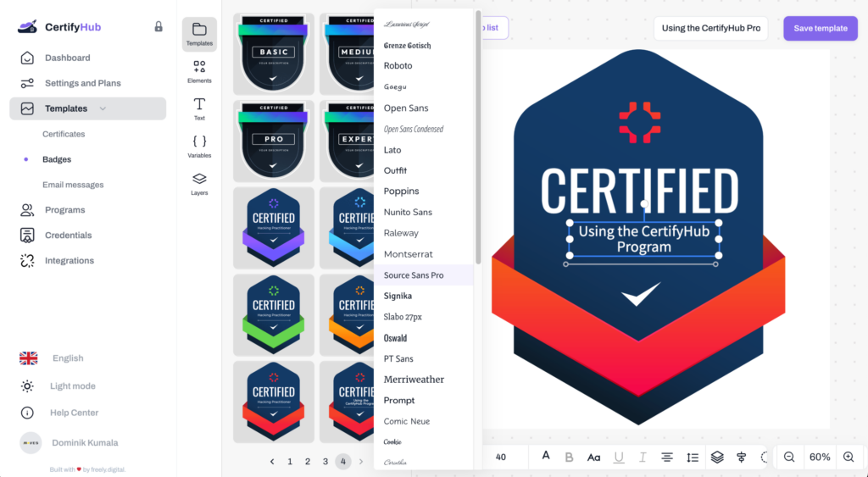Change text case with Aa icon
868x477 pixels.
[x=593, y=457]
